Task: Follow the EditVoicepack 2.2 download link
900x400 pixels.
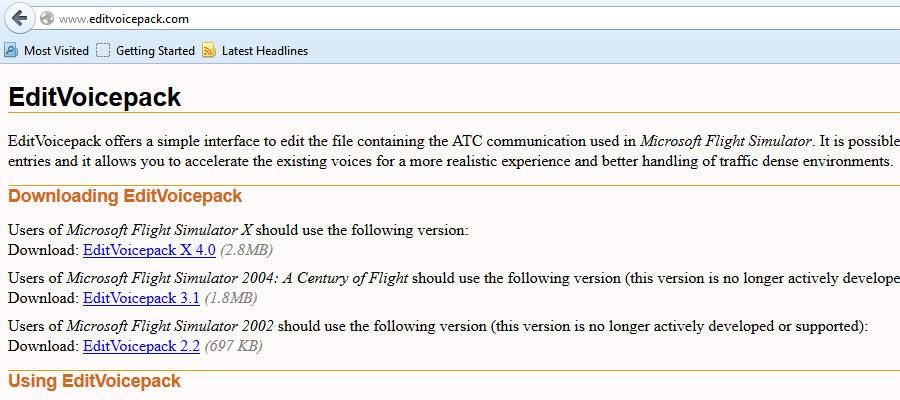Action: point(141,346)
